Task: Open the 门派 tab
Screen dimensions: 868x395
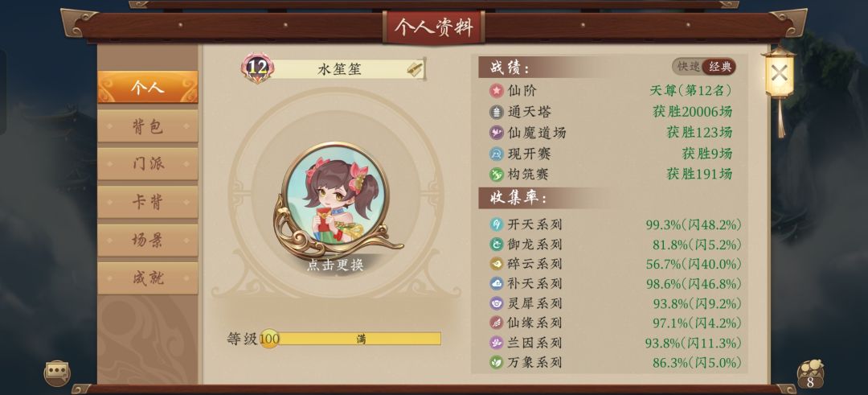Action: [148, 164]
